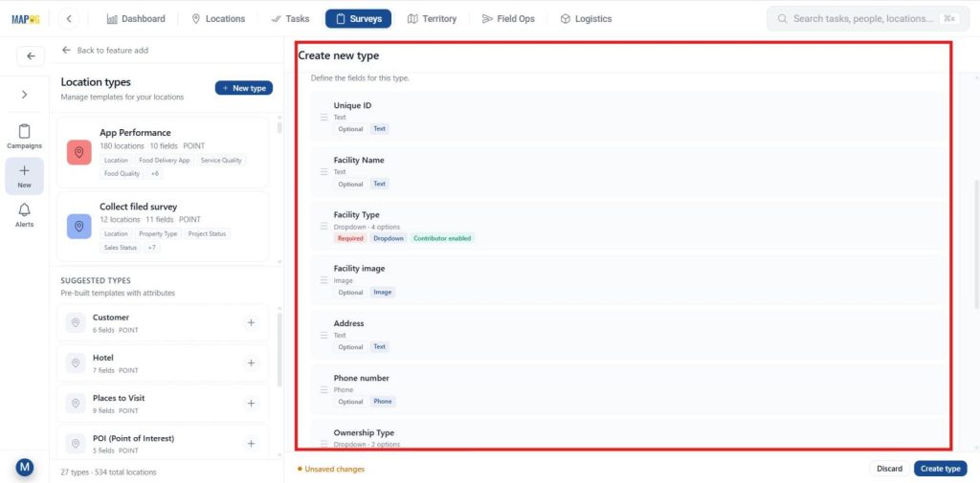Click 27 types 534 total locations text
The image size is (980, 483).
[109, 472]
